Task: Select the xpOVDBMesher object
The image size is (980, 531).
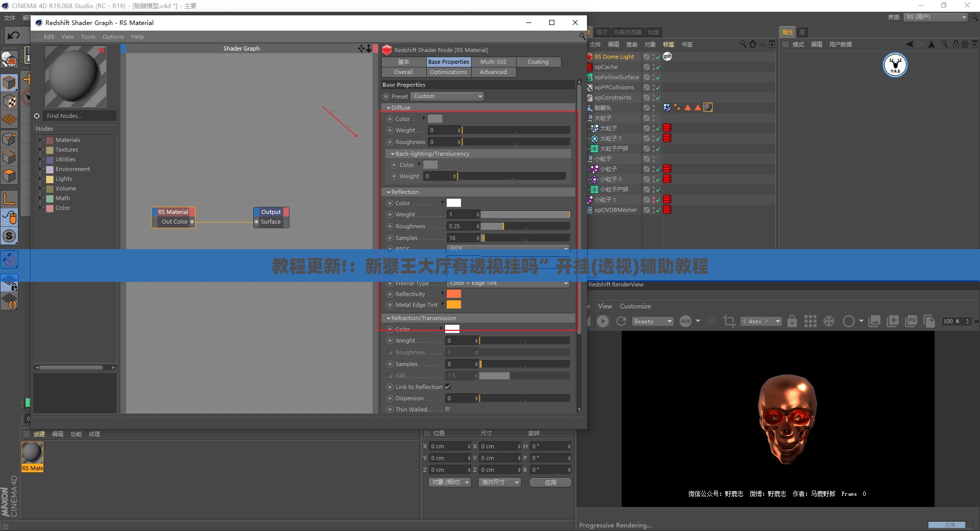Action: click(616, 210)
